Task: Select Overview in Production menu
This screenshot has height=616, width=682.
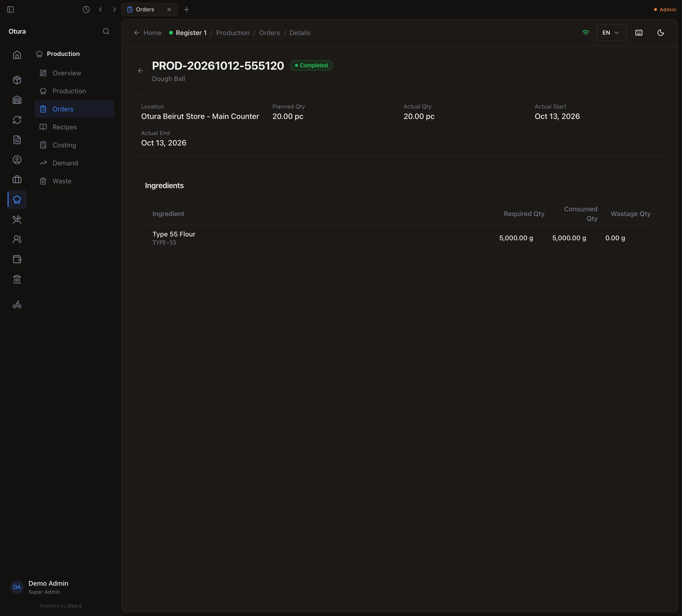Action: (74, 73)
